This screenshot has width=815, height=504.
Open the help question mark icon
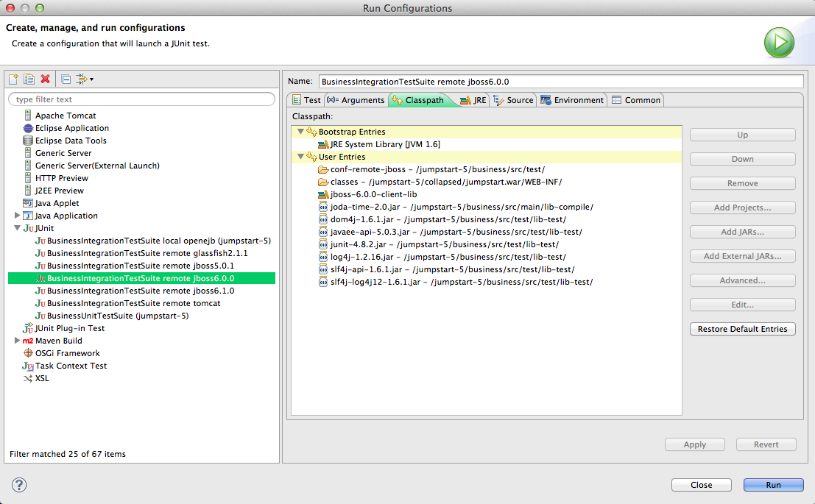(19, 485)
